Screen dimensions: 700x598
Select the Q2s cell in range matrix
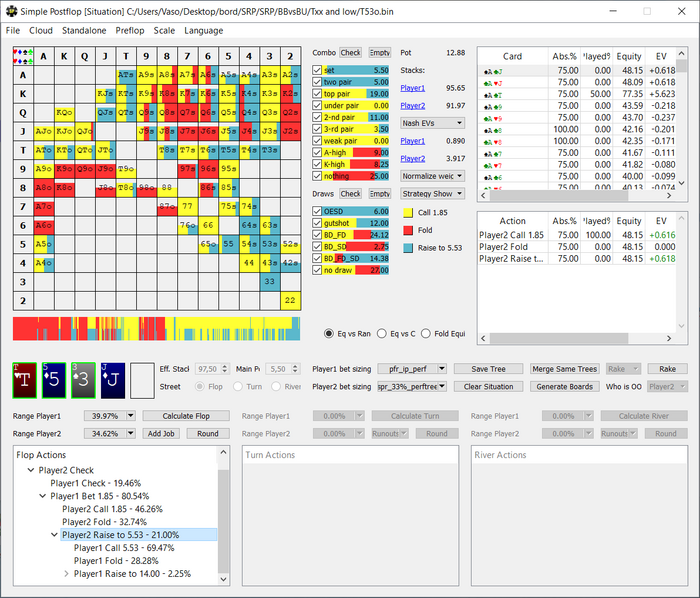(290, 112)
